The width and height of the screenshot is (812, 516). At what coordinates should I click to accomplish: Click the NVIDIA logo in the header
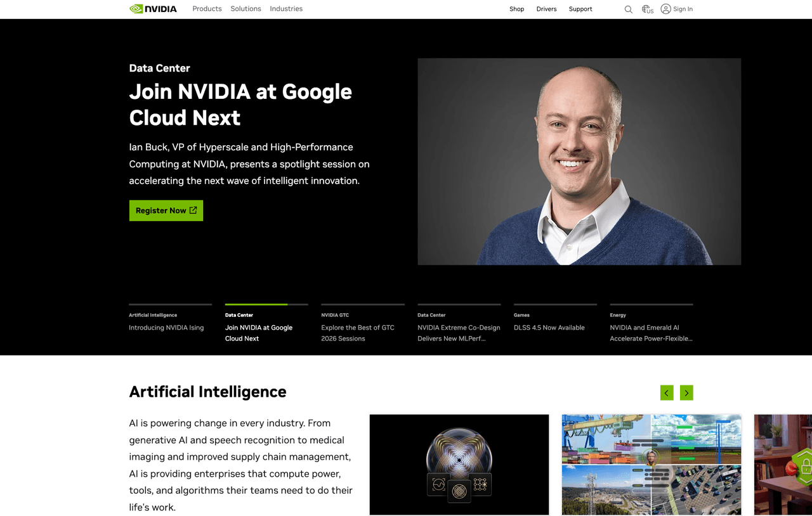[x=153, y=8]
